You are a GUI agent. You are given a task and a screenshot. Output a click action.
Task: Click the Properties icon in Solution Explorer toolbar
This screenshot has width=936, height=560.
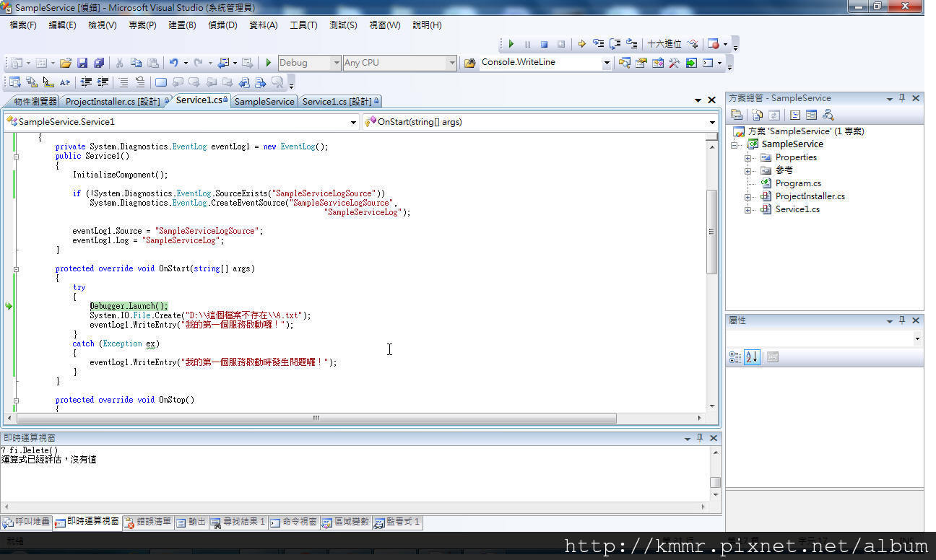tap(737, 115)
